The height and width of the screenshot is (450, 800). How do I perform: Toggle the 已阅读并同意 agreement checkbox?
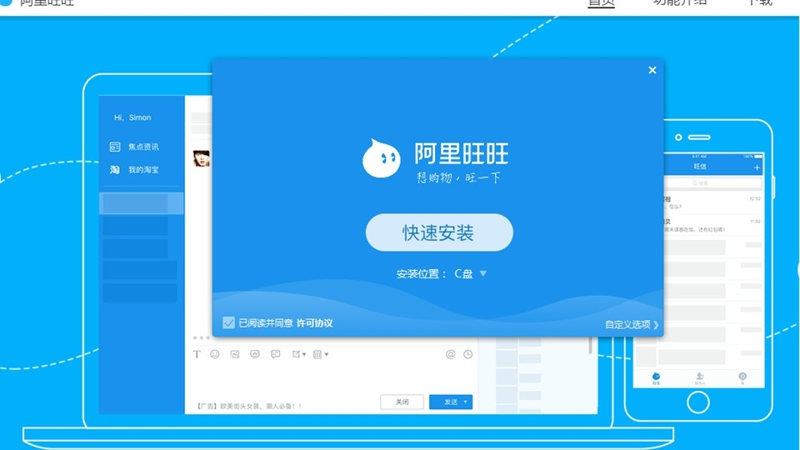pos(229,323)
